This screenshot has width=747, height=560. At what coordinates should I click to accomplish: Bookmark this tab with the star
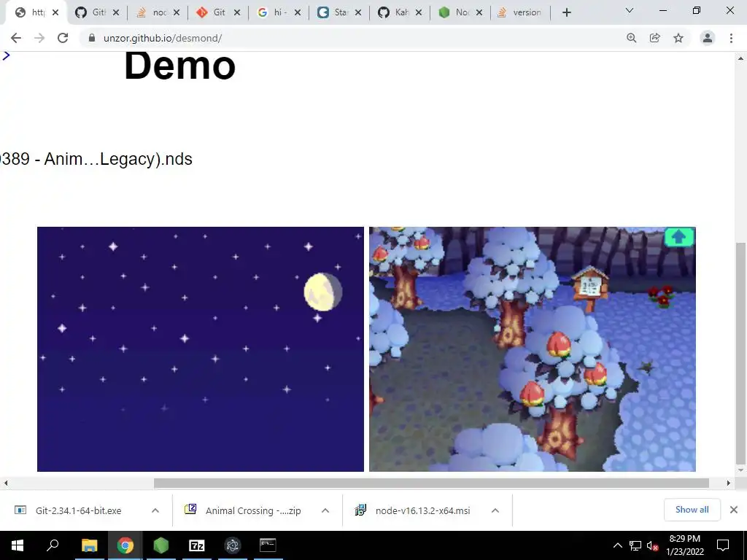click(678, 38)
